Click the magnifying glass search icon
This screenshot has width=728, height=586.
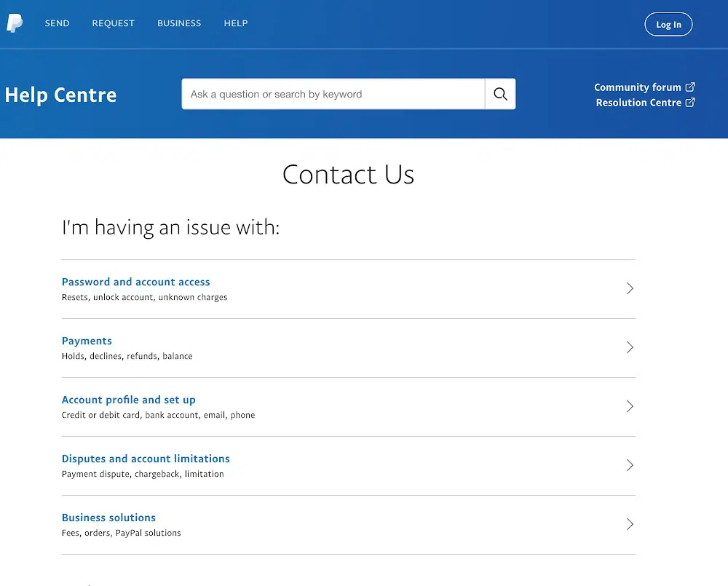[x=500, y=94]
